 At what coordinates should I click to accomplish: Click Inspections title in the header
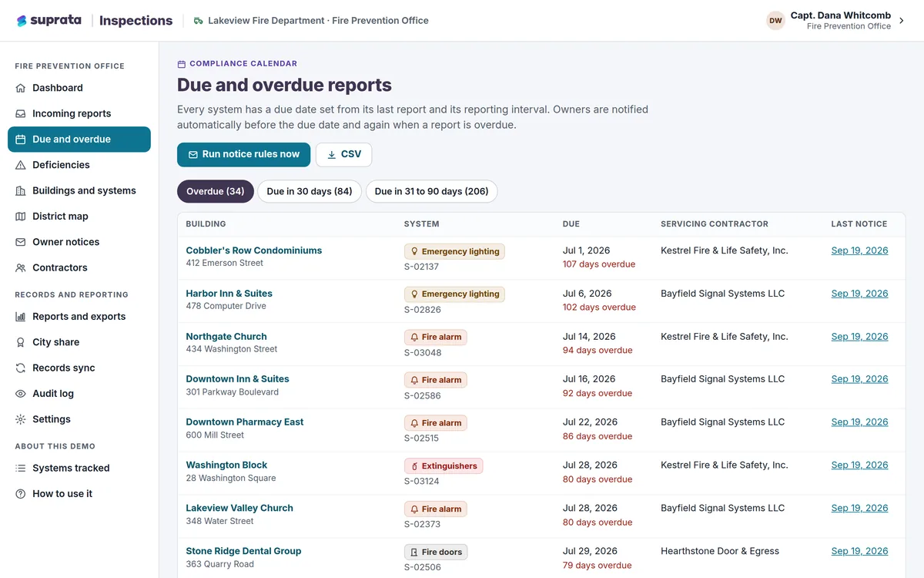pos(136,21)
